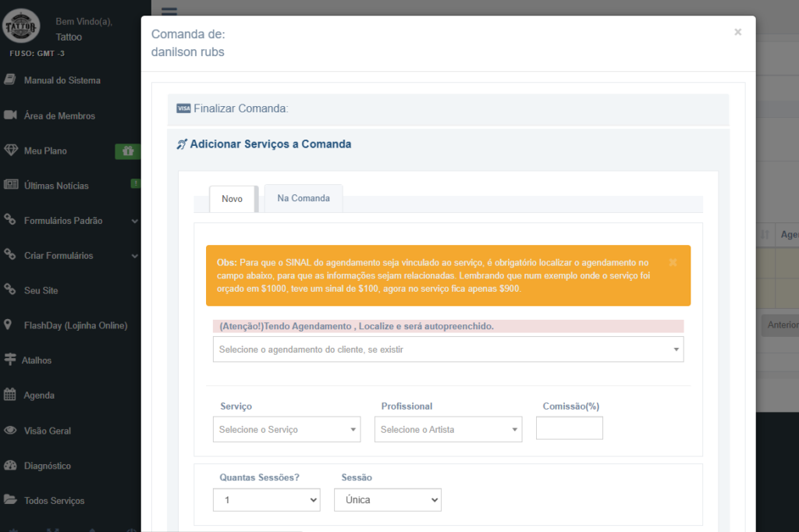Click the sort arrows column header behind dialog

tap(765, 234)
